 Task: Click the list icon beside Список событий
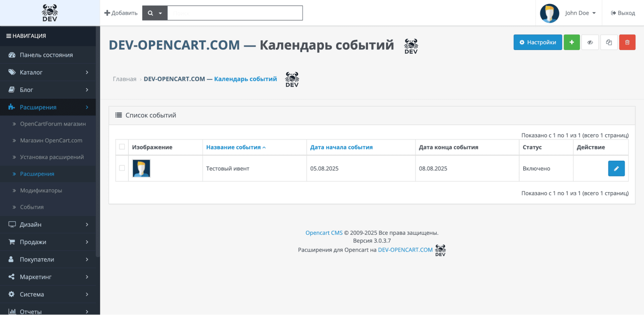pos(118,115)
